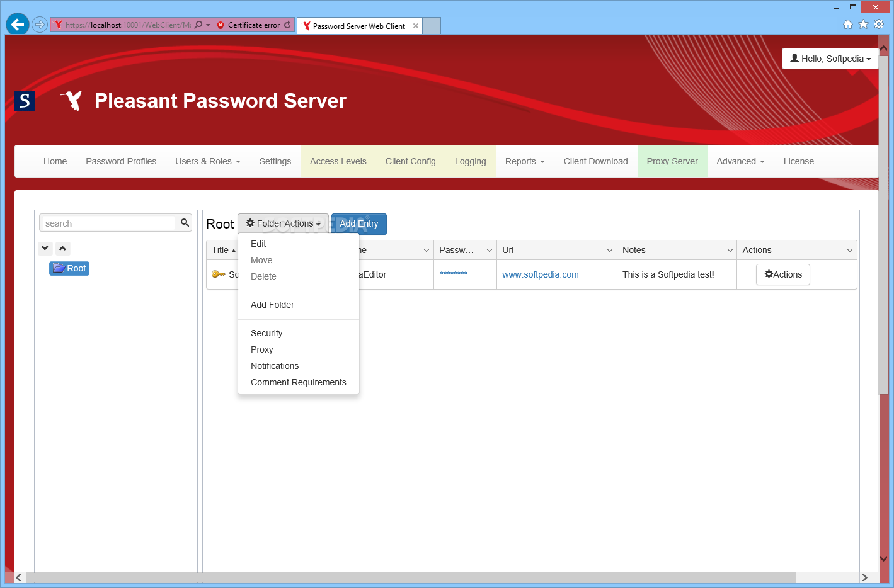Open the Password column options chevron

click(490, 251)
